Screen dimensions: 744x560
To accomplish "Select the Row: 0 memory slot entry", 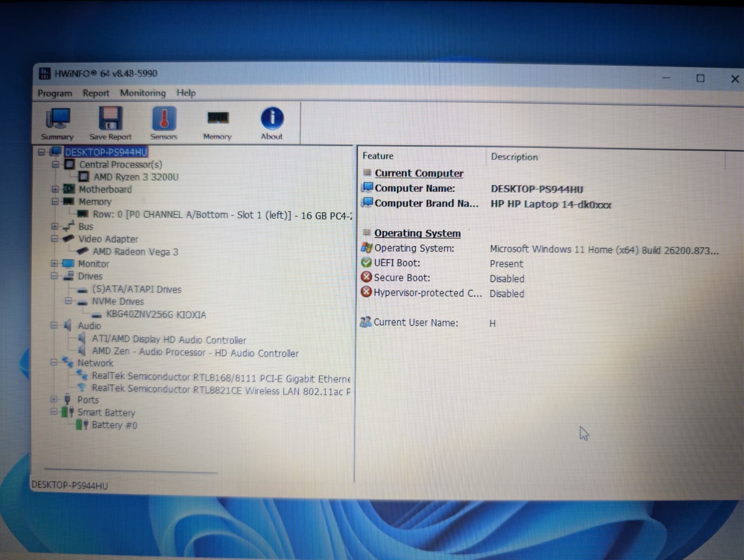I will 222,215.
